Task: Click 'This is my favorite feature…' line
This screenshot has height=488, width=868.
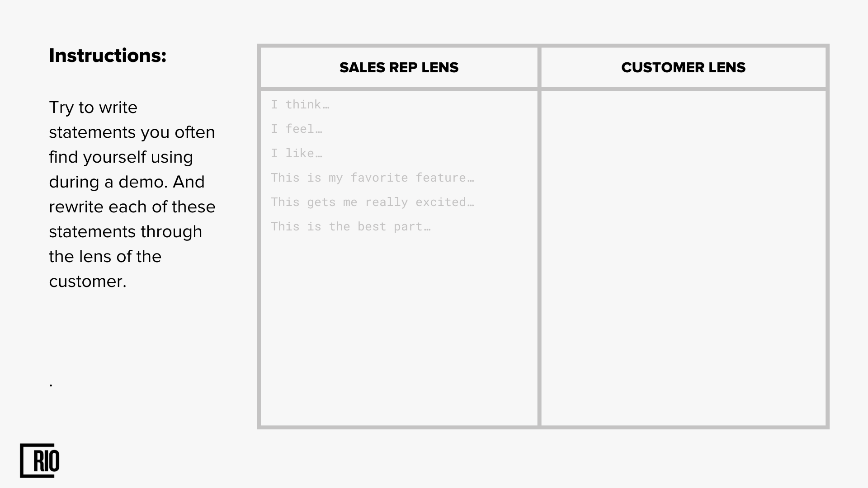Action: pyautogui.click(x=373, y=178)
